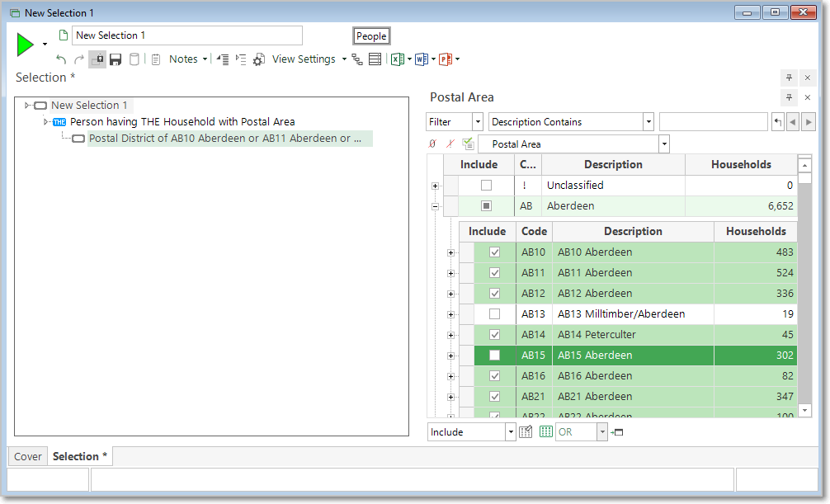Select the Person having THE Household tree item
The width and height of the screenshot is (830, 504).
point(182,122)
